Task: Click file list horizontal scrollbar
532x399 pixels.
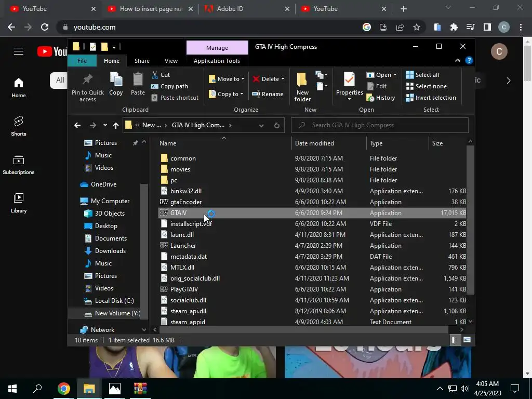Action: (304, 329)
